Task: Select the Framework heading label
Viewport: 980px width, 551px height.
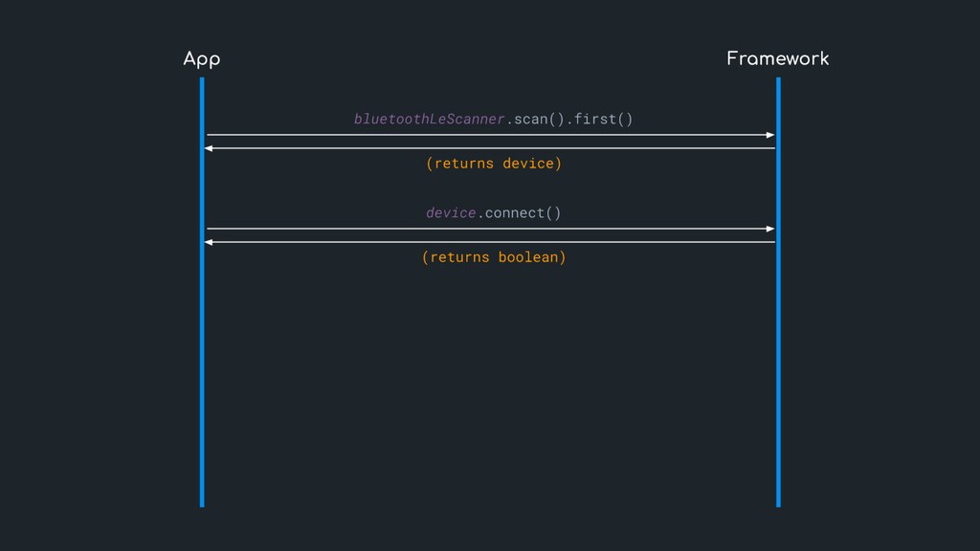Action: pyautogui.click(x=777, y=59)
